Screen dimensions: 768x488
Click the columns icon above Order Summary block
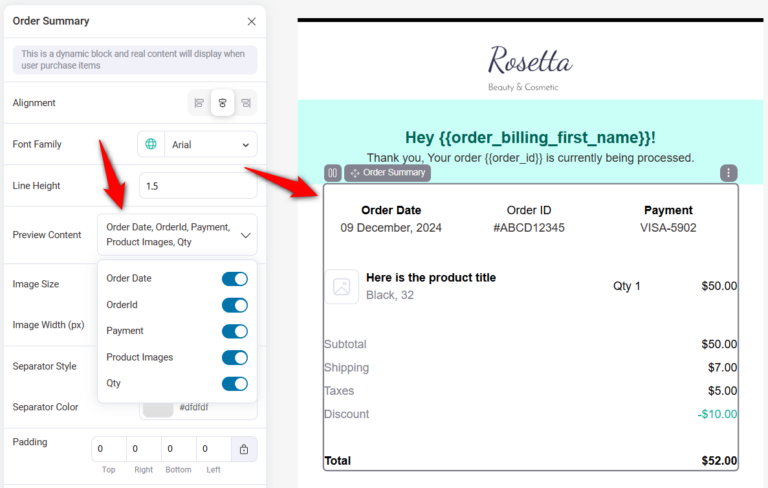333,173
